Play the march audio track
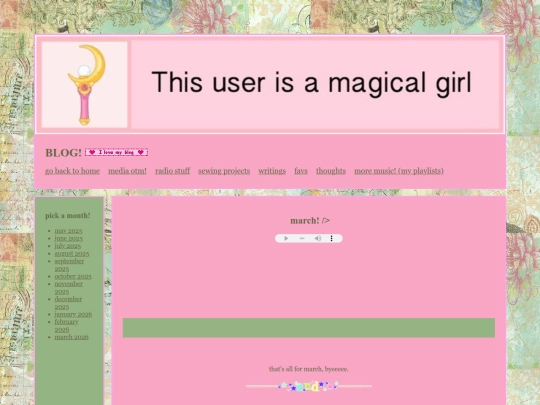The width and height of the screenshot is (540, 405). 286,238
